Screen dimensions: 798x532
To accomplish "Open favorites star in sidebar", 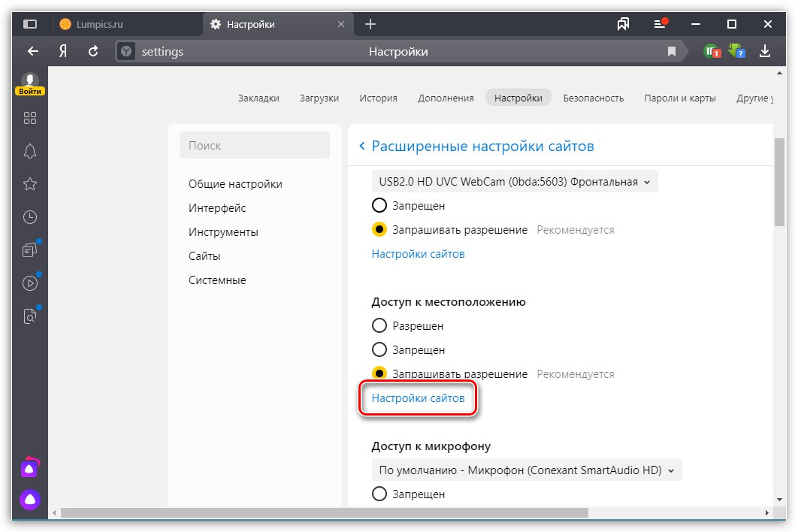I will [30, 184].
